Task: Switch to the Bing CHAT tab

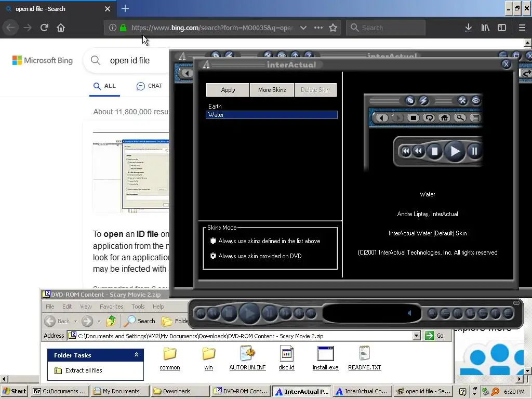Action: coord(149,86)
